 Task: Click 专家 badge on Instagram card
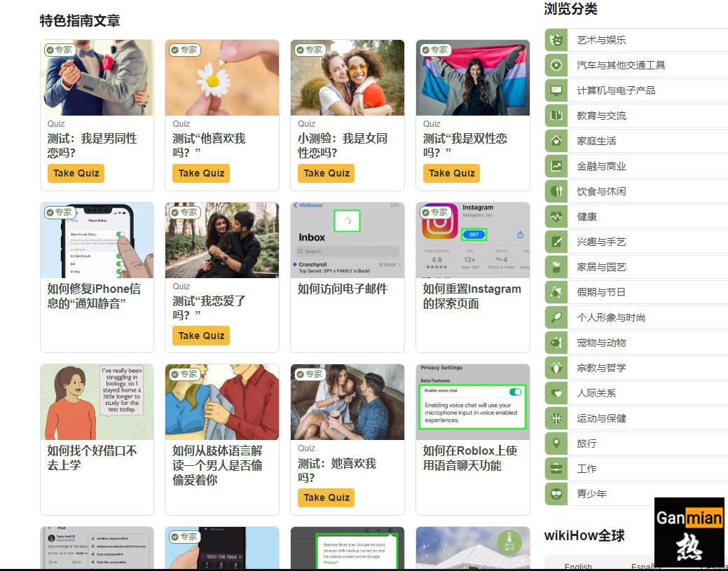[x=435, y=212]
